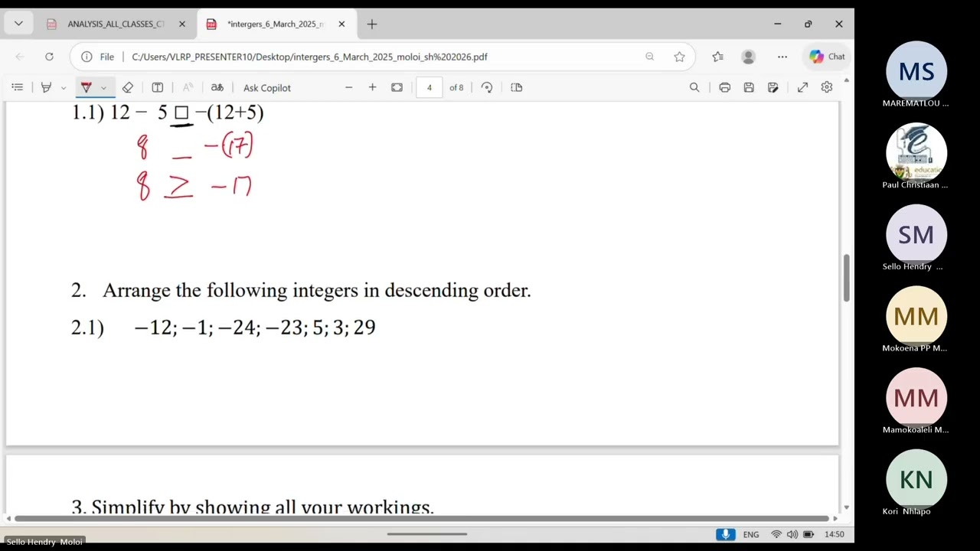Zoom in using the plus button

tap(372, 87)
